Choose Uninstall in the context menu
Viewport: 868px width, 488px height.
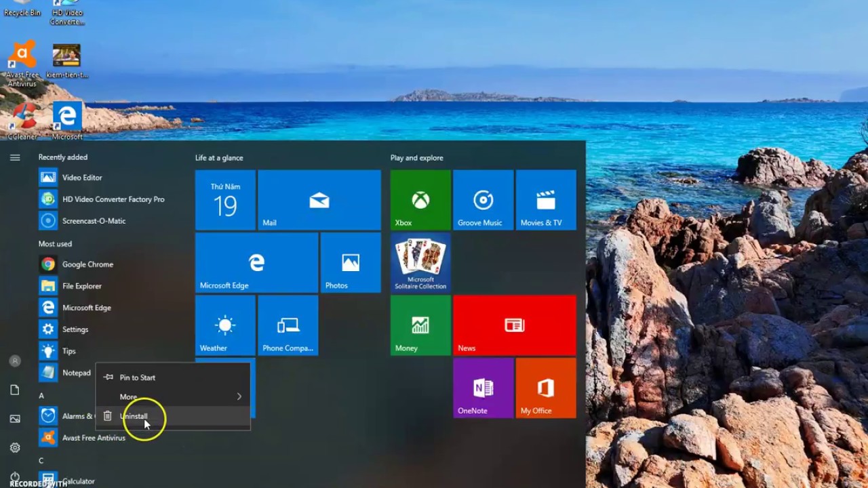click(173, 416)
